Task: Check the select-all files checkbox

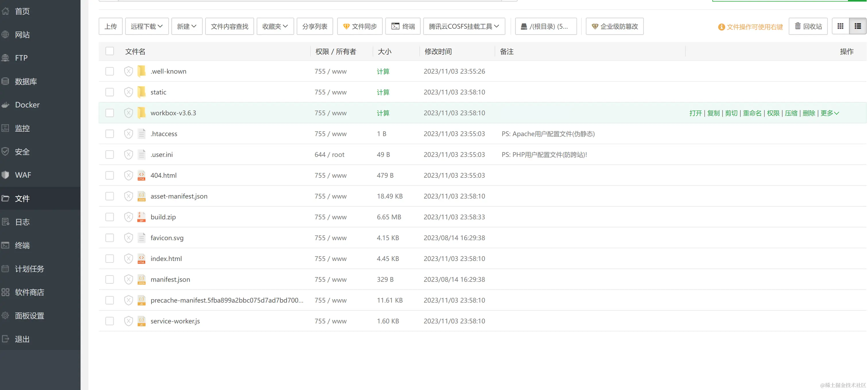Action: pyautogui.click(x=110, y=51)
